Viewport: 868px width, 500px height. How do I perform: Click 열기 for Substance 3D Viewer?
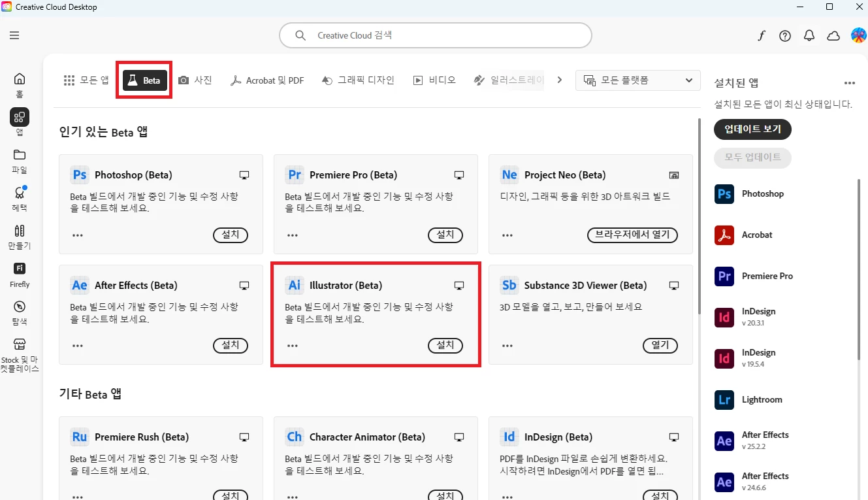(660, 345)
